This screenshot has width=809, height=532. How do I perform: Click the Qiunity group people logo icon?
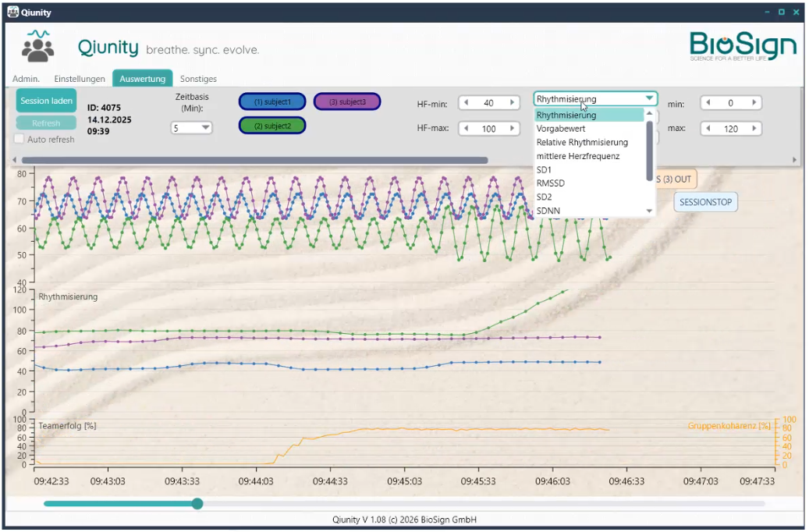37,48
